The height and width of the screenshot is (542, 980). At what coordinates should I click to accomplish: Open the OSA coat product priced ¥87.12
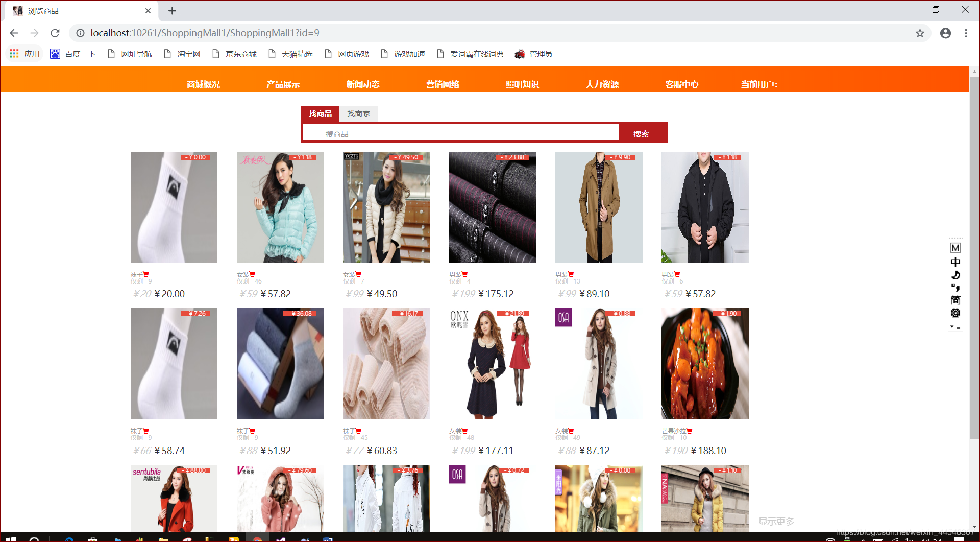(x=599, y=364)
